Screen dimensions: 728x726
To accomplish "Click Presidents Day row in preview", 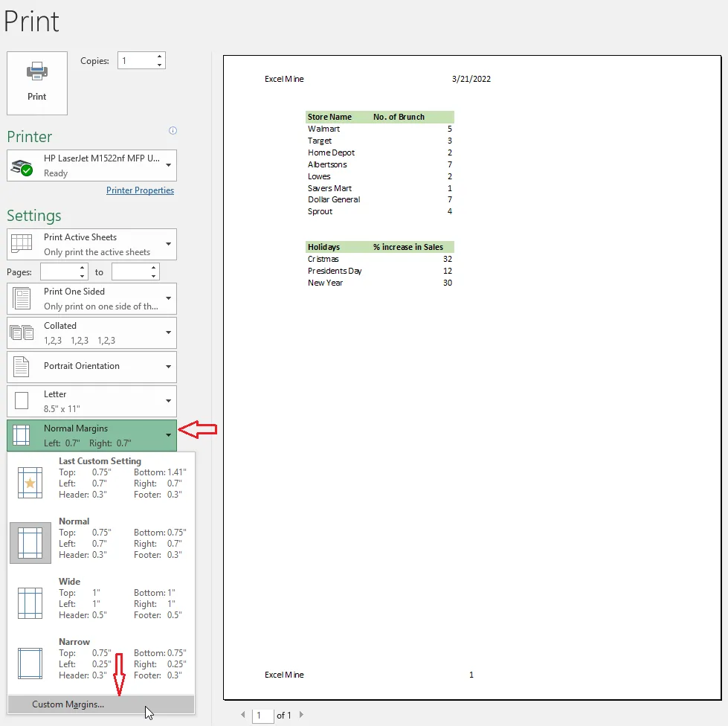I will click(x=380, y=271).
